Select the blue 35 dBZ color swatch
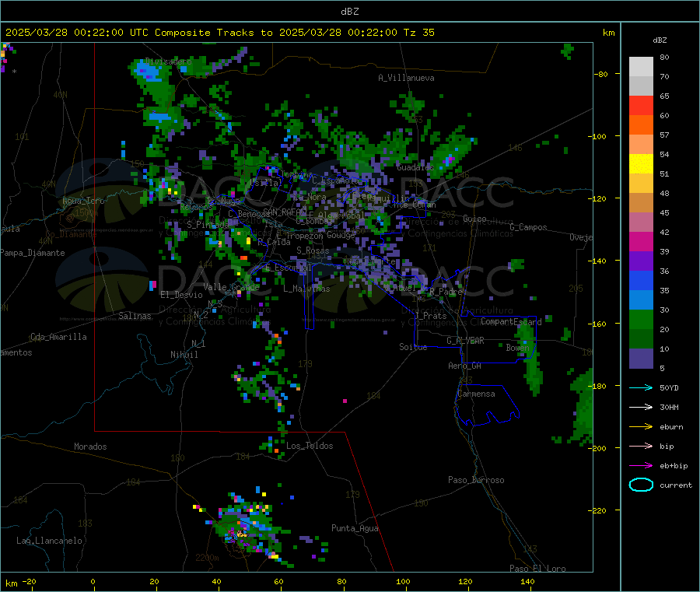Screen dimensions: 700x592 (641, 280)
